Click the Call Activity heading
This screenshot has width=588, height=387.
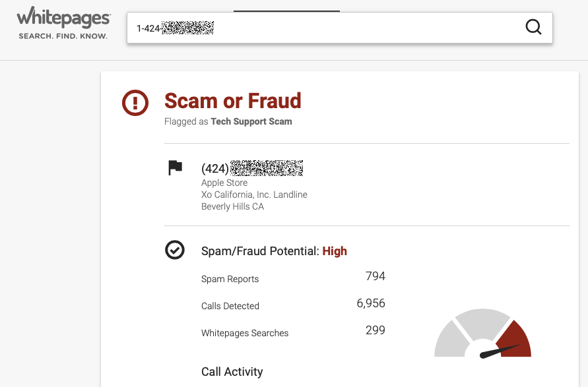click(232, 372)
